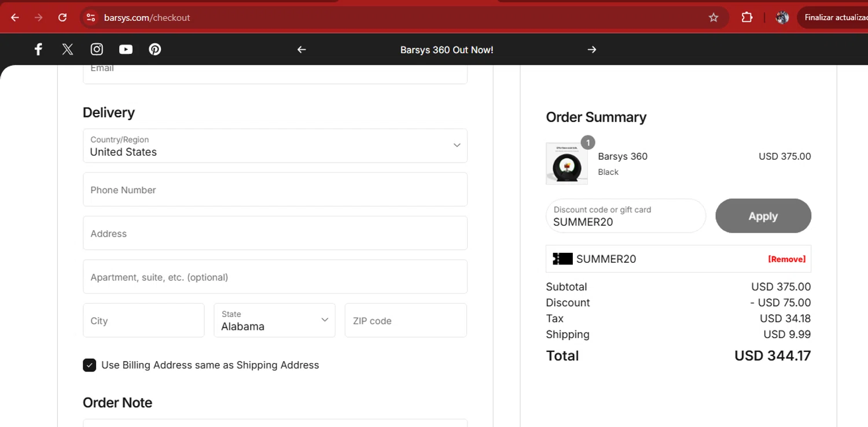This screenshot has height=427, width=868.
Task: Click the Apply discount button
Action: tap(763, 216)
